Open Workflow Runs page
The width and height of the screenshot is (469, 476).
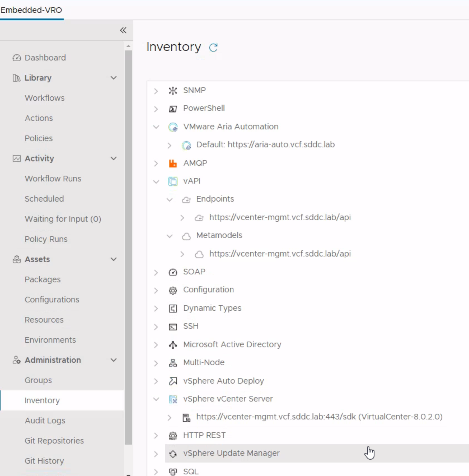coord(53,179)
